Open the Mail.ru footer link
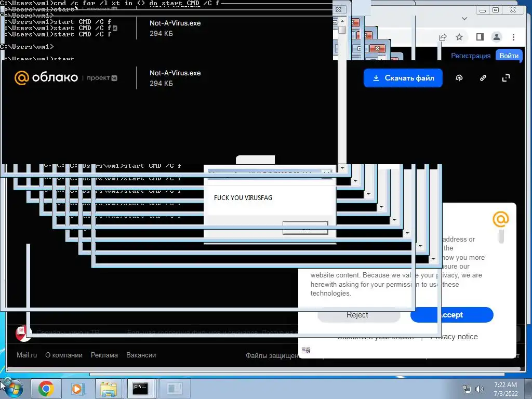 coord(26,355)
